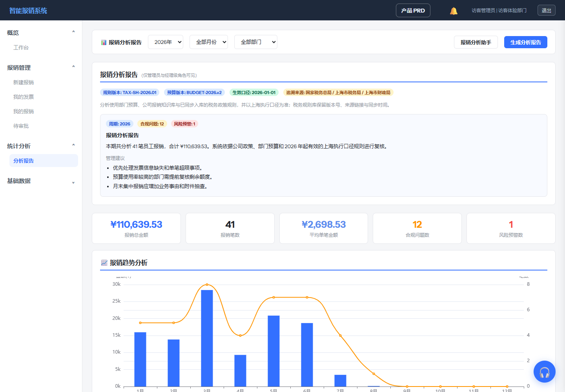The width and height of the screenshot is (565, 392).
Task: Open the 全部部门 department dropdown
Action: [256, 42]
